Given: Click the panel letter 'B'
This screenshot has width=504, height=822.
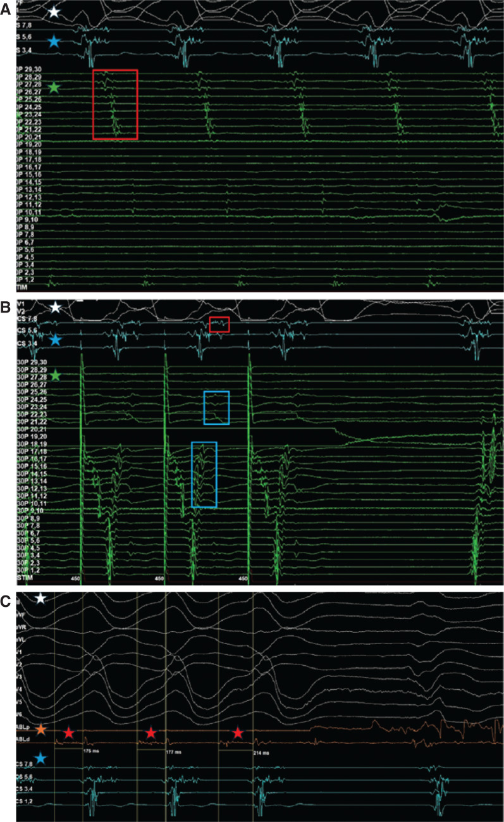Looking at the screenshot, I should click(6, 307).
